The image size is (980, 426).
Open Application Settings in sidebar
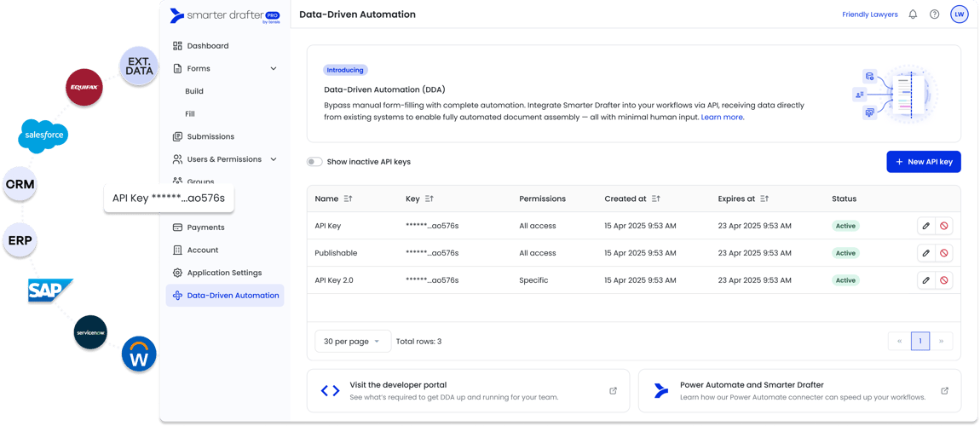223,273
